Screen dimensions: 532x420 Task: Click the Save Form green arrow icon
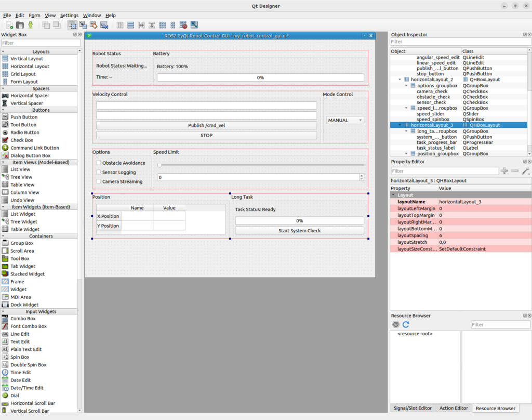click(x=31, y=25)
